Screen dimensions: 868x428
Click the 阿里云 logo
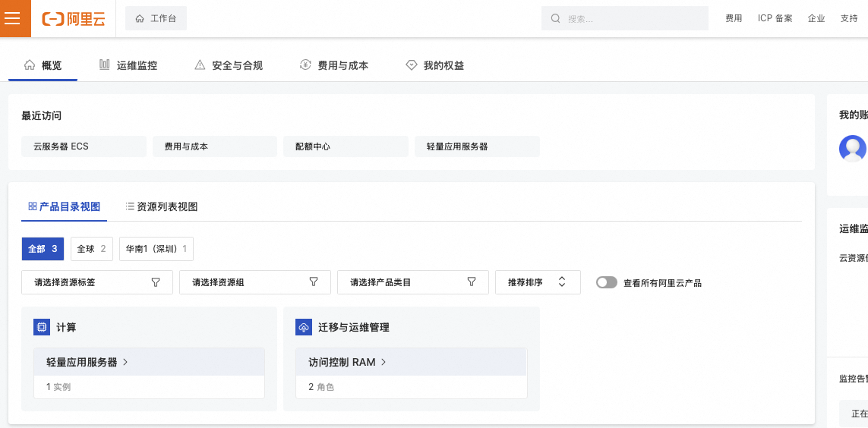coord(74,19)
